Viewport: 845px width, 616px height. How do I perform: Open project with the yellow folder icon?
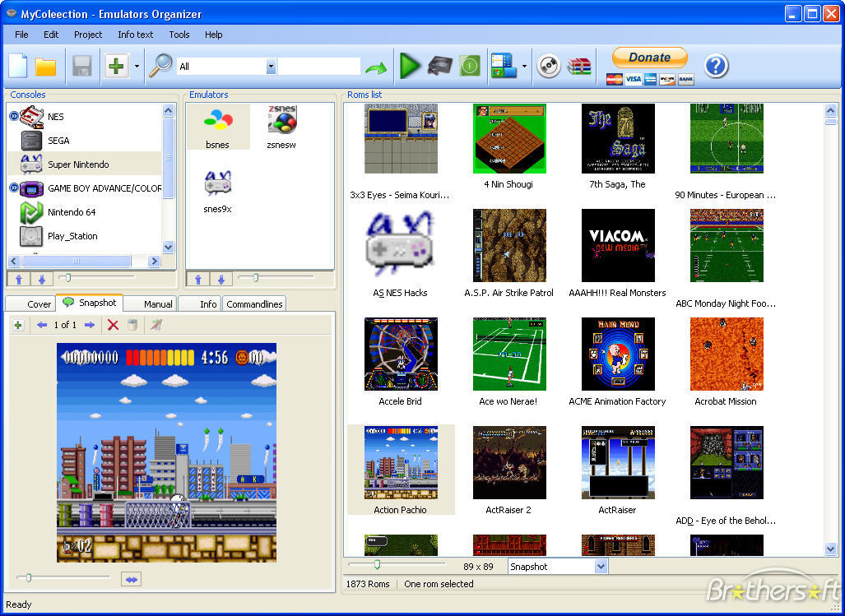[x=46, y=67]
